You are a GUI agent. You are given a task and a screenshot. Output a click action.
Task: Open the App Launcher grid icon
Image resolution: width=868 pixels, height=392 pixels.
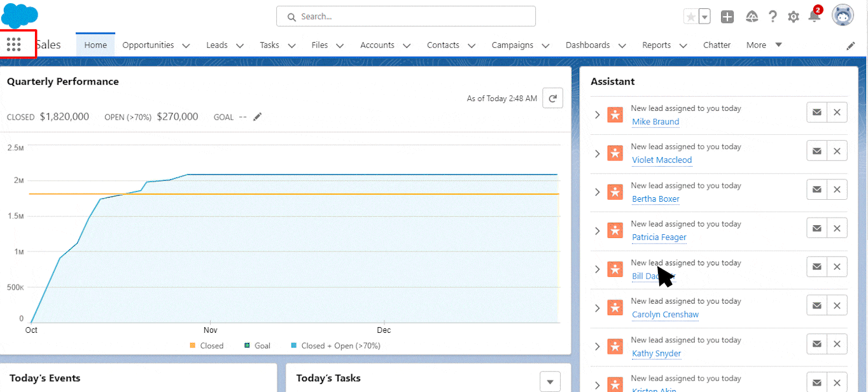point(14,45)
